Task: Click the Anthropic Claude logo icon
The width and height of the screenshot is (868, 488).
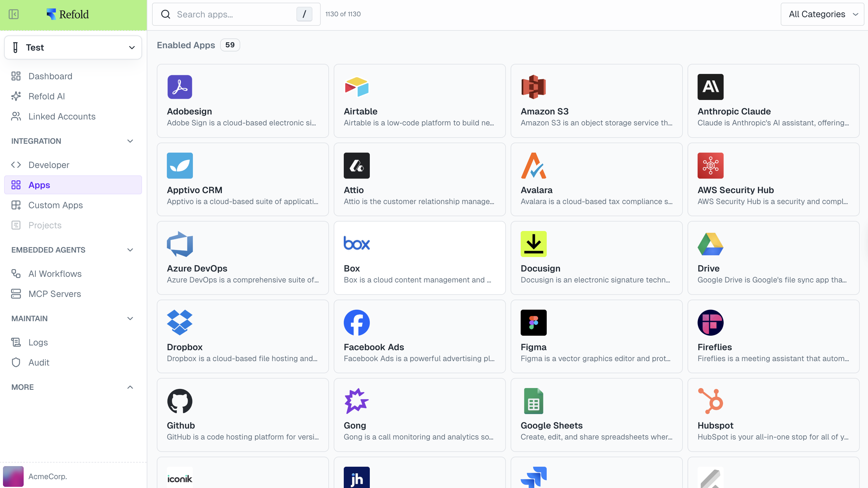Action: (x=710, y=87)
